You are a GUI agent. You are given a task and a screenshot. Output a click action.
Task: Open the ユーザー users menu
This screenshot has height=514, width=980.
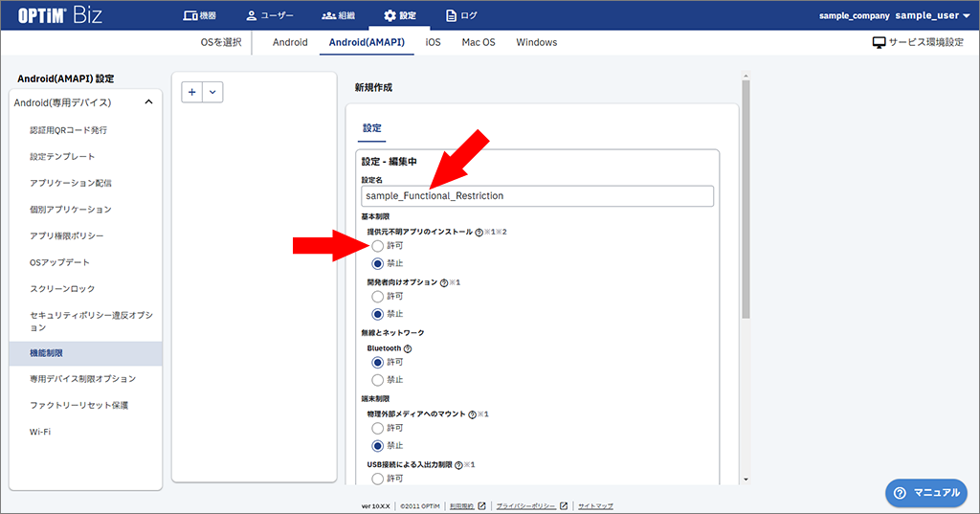coord(269,15)
